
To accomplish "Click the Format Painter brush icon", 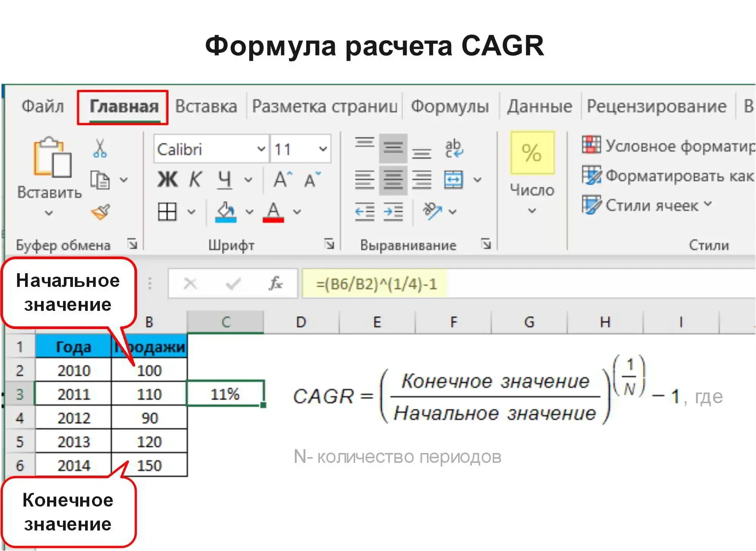I will 101,212.
